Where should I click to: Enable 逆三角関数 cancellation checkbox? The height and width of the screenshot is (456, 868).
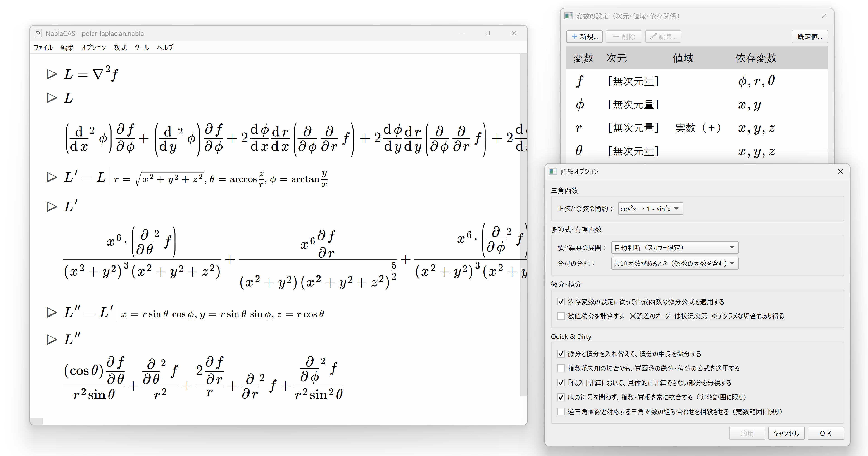click(561, 411)
